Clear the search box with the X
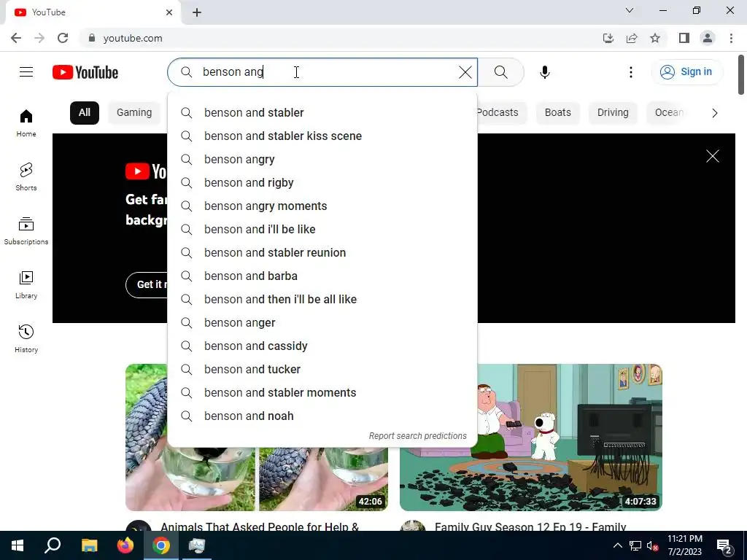This screenshot has height=560, width=747. (x=465, y=72)
